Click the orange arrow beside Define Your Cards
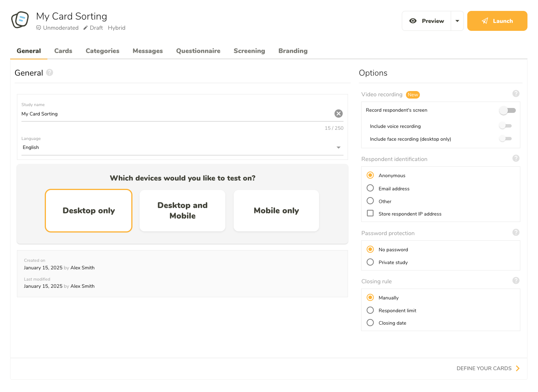 [518, 368]
